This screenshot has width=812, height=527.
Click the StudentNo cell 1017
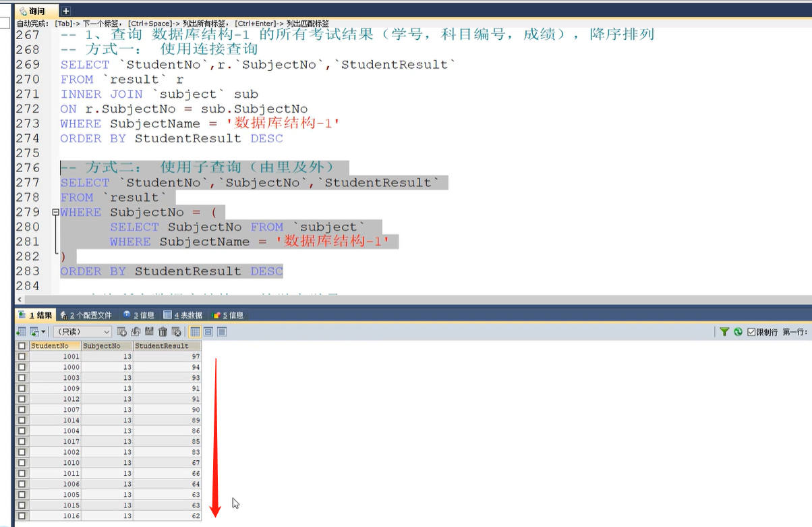pos(55,441)
